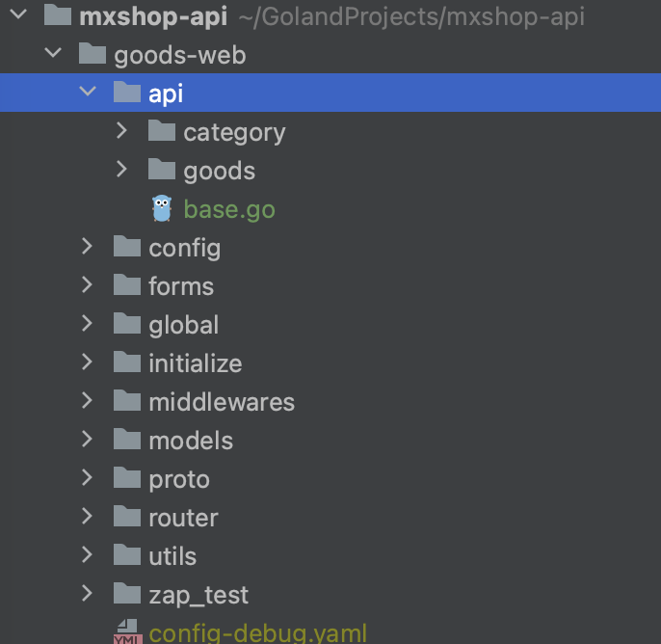The width and height of the screenshot is (661, 644).
Task: Click the folder icon next to category
Action: tap(162, 131)
